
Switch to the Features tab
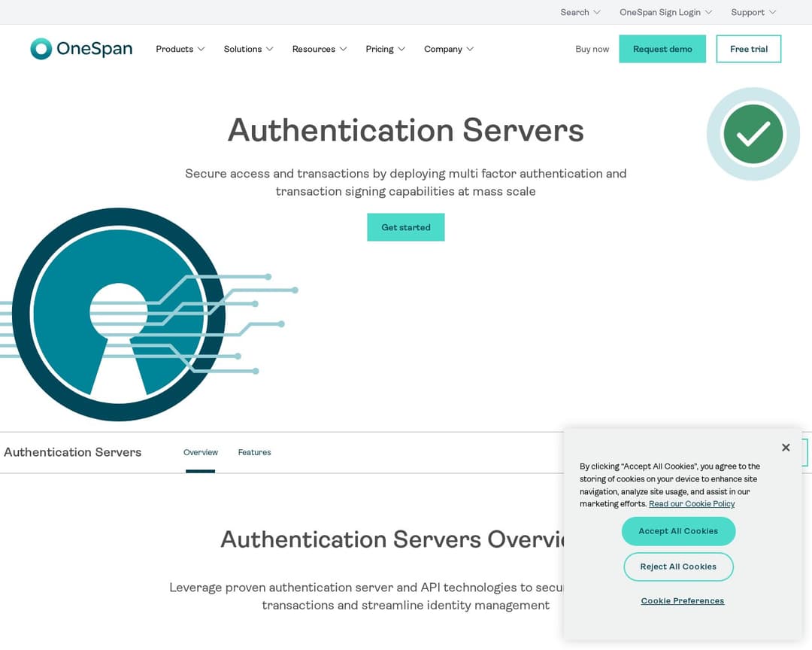254,452
